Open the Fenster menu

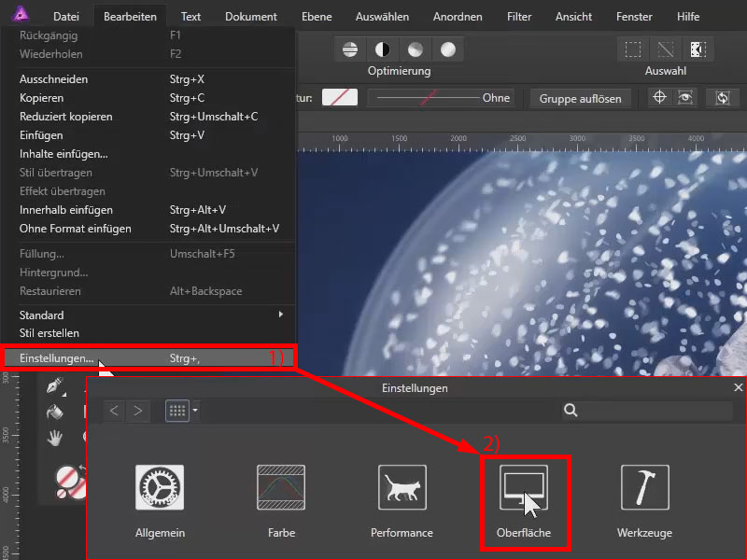[x=634, y=16]
